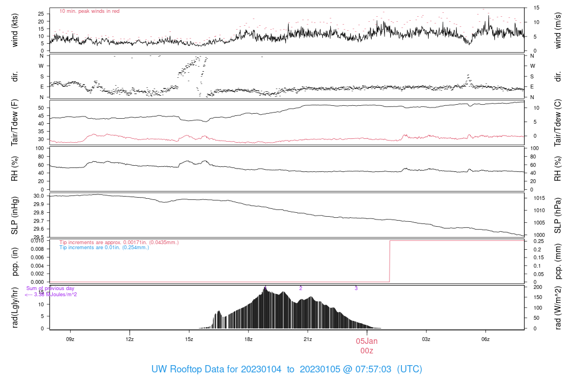Select the 'SLP (hPa)' axis label
Viewport: 574px width, 392px height.
(x=558, y=216)
